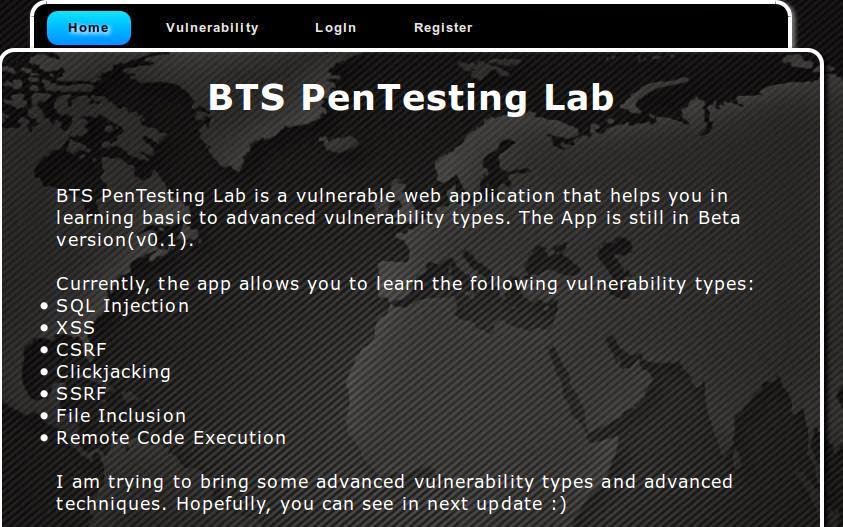Click the File Inclusion list entry
Viewport: 843px width, 527px height.
(x=121, y=416)
